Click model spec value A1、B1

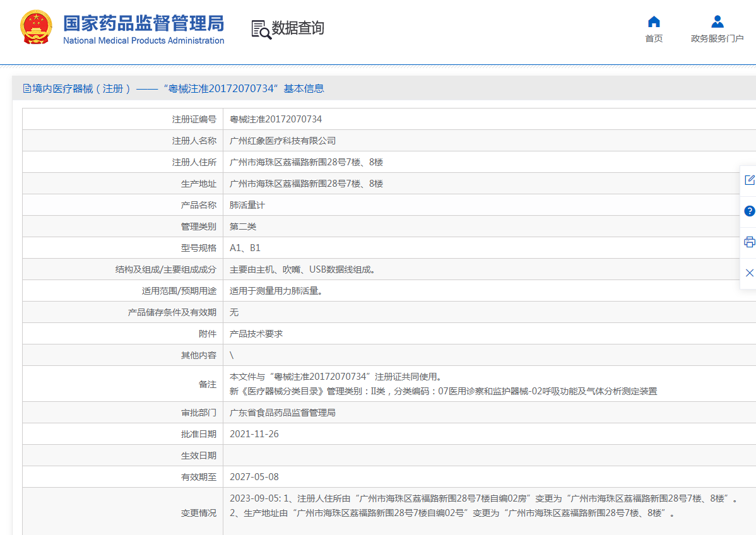[x=245, y=248]
